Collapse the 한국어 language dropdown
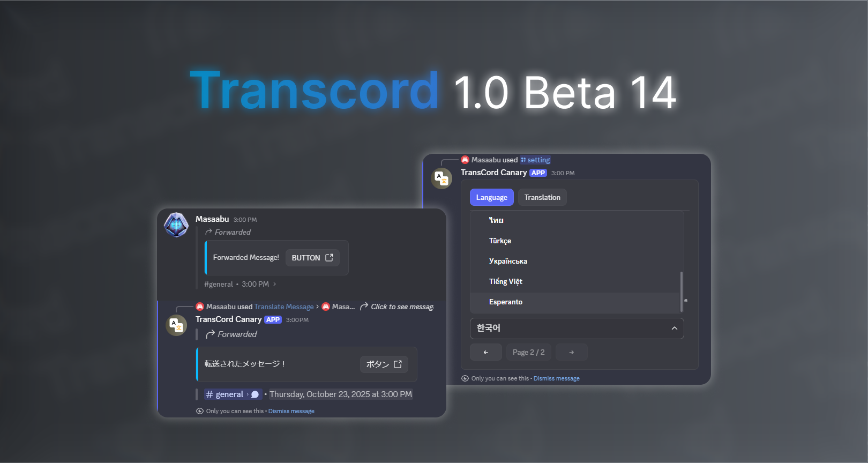This screenshot has width=868, height=463. coord(577,328)
